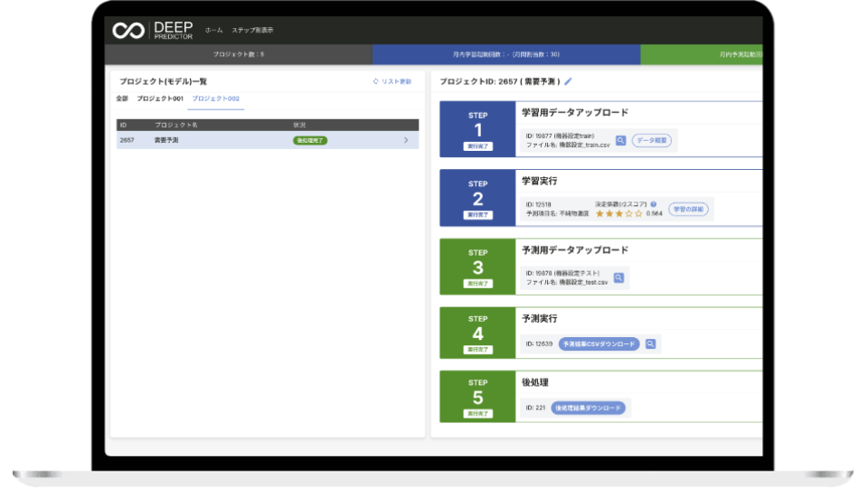Select the プロジェクト002 tab
Screen dimensions: 868x488
[215, 98]
